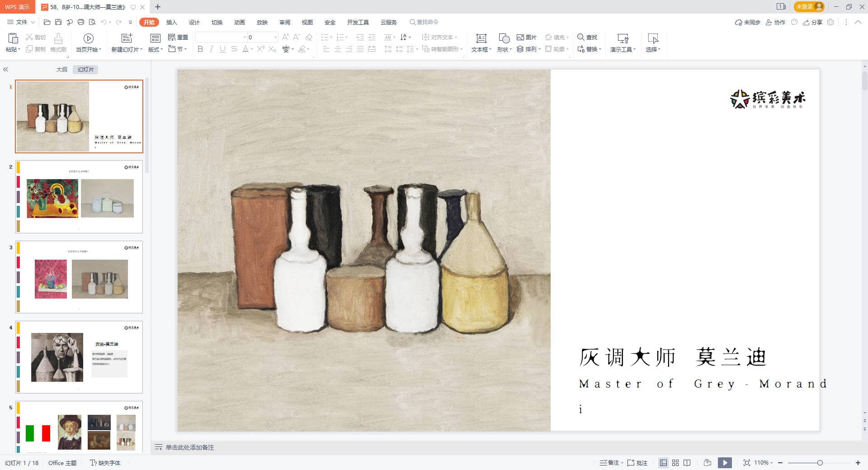Click the Select (选择) tool

pyautogui.click(x=653, y=43)
